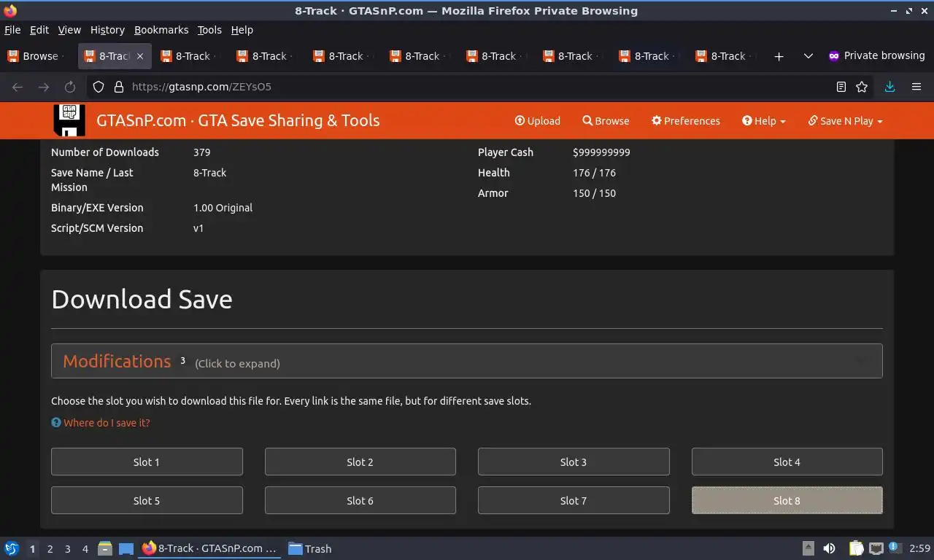Click the show desktop taskbar icon
The height and width of the screenshot is (560, 934).
(126, 548)
